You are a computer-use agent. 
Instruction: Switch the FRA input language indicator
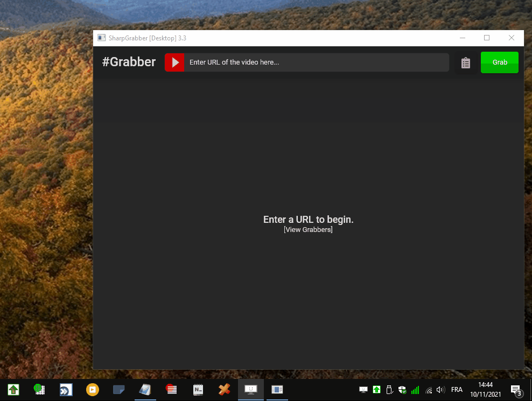[457, 390]
